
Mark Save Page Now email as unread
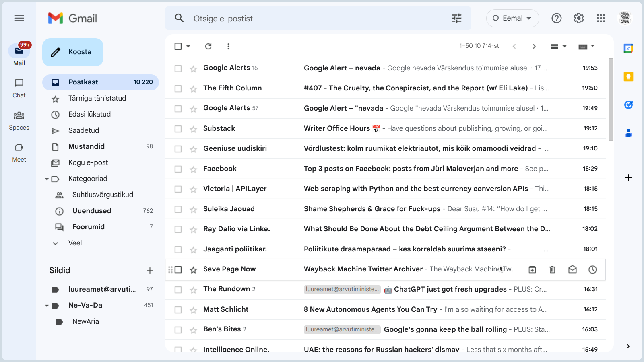(x=572, y=269)
